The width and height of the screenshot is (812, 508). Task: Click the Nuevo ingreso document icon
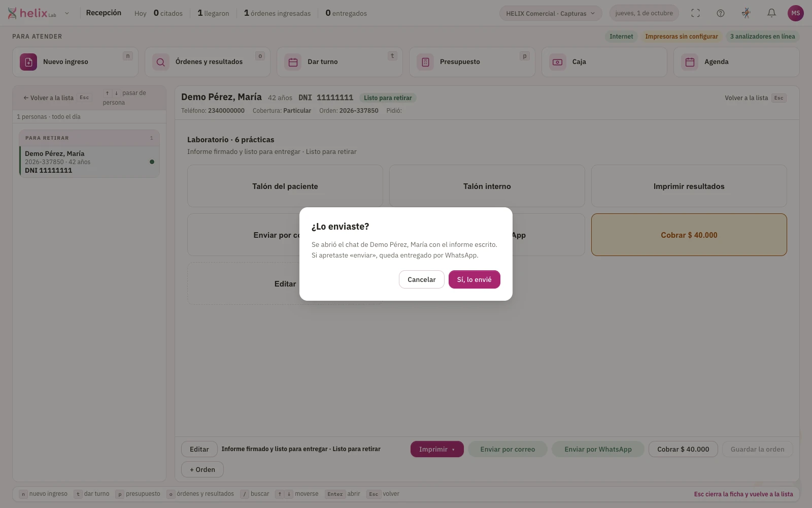pos(28,62)
